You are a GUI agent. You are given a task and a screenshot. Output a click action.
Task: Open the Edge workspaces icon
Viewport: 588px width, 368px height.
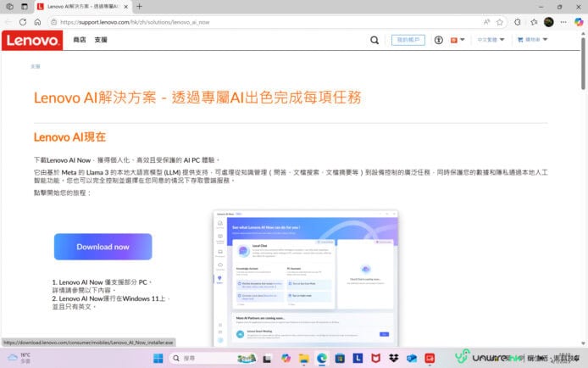(x=10, y=7)
